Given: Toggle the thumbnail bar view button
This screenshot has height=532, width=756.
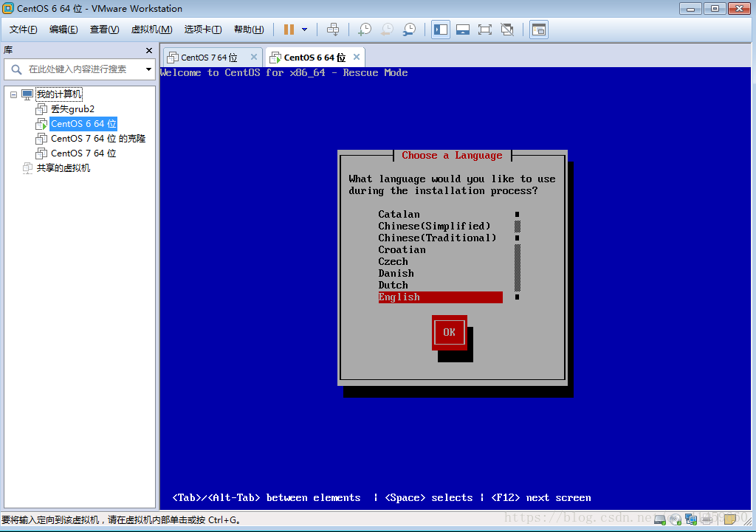Looking at the screenshot, I should click(463, 30).
